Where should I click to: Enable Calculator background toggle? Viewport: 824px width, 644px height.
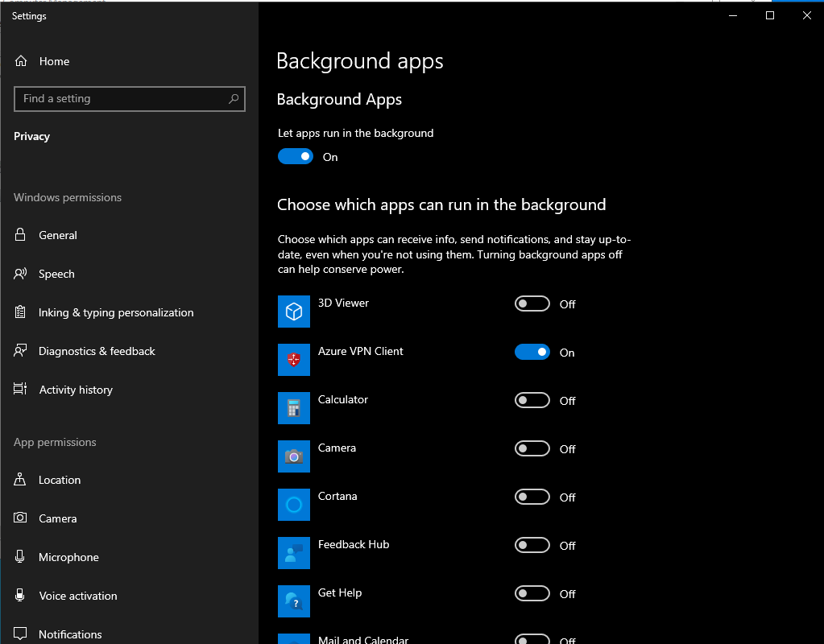coord(532,400)
